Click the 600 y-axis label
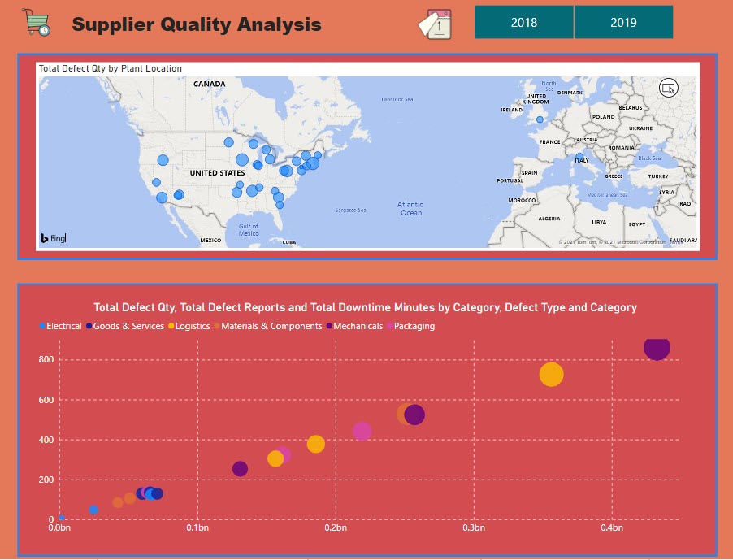This screenshot has width=733, height=560. pyautogui.click(x=46, y=400)
